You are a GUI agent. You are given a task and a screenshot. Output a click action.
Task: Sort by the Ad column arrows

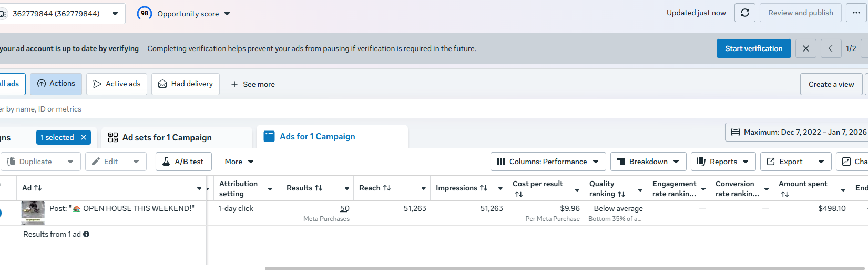point(38,188)
